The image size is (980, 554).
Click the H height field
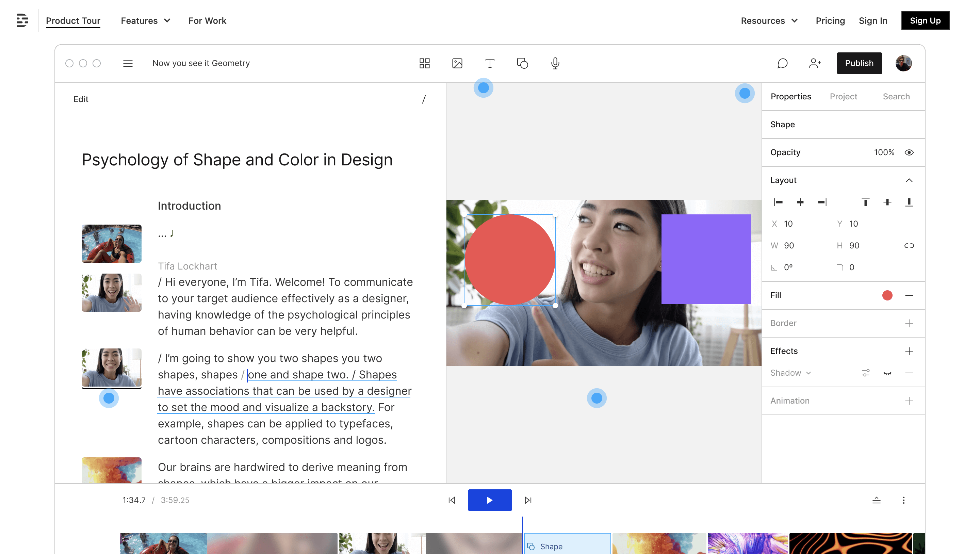pos(854,245)
